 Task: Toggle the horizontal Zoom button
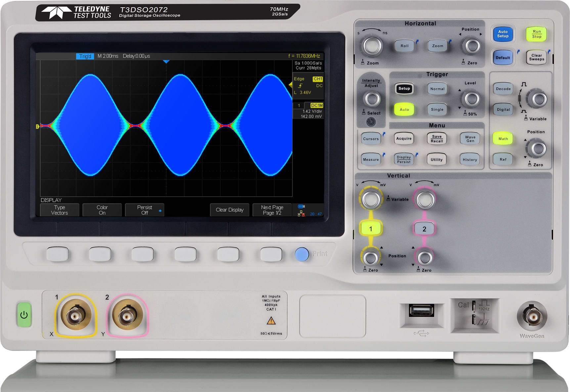pyautogui.click(x=437, y=46)
